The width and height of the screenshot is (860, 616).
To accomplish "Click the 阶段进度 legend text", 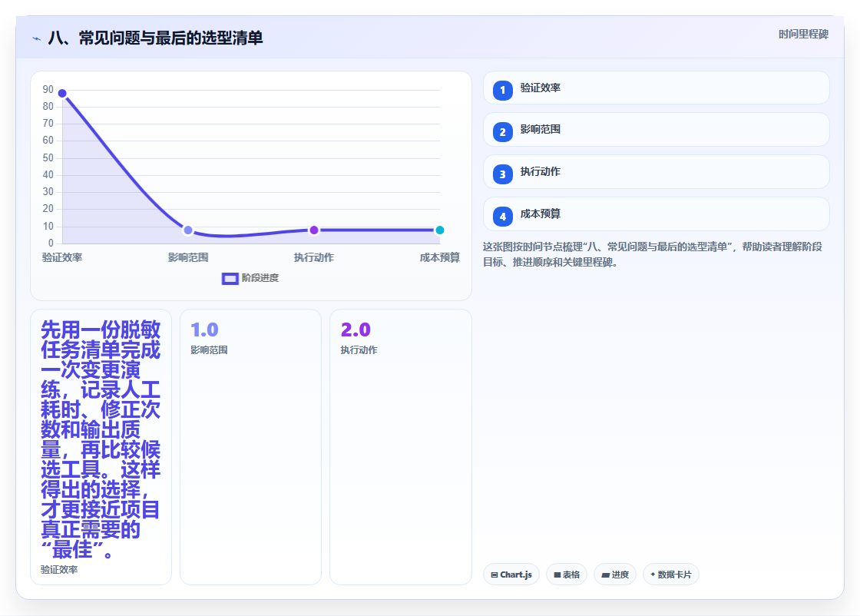I will pyautogui.click(x=260, y=278).
